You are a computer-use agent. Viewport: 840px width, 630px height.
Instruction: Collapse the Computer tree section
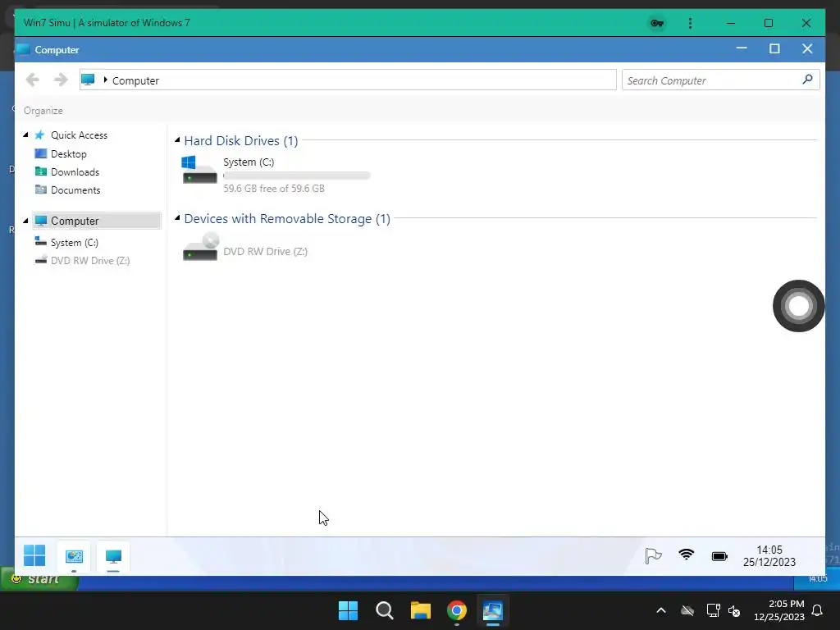click(x=25, y=221)
